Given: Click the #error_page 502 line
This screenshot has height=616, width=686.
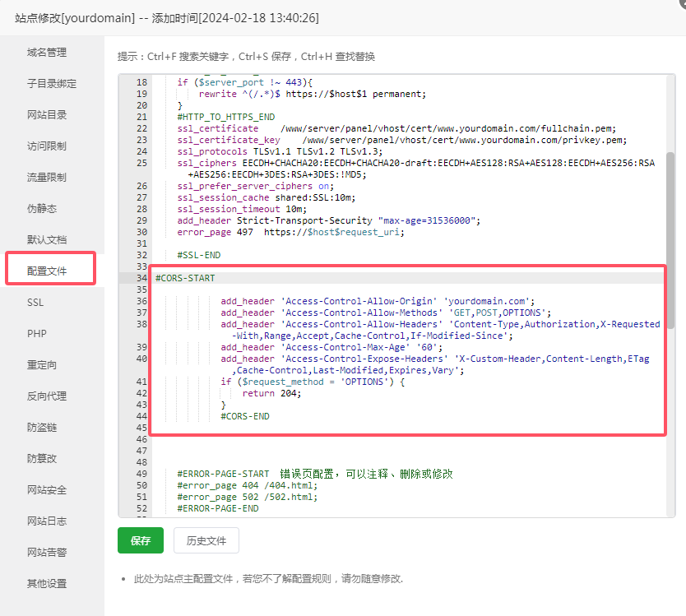Looking at the screenshot, I should point(248,497).
